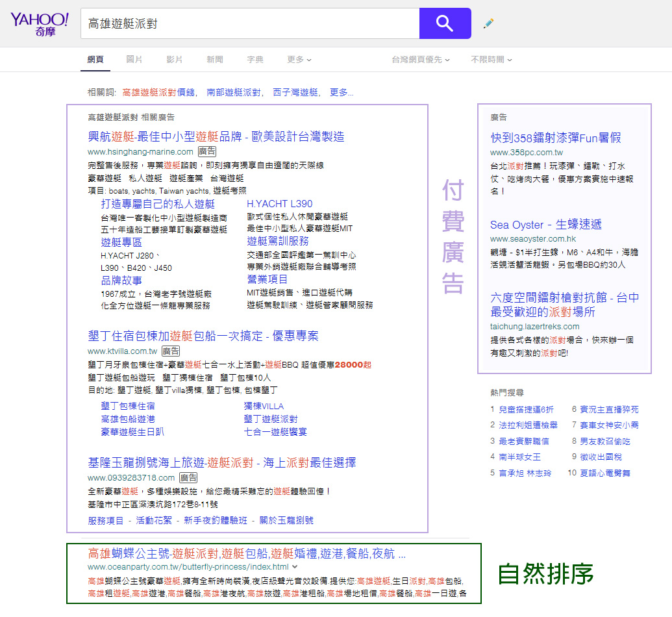Click trending search 夏語心電臀舞

point(604,473)
